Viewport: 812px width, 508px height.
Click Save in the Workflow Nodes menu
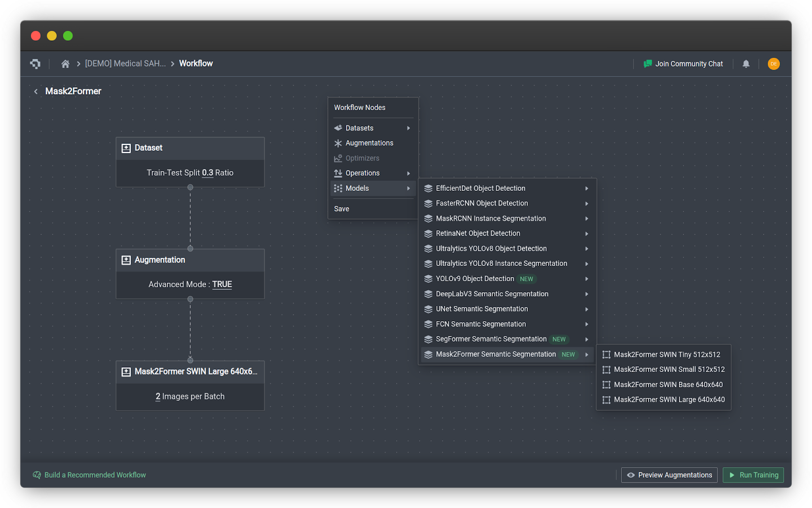tap(342, 209)
